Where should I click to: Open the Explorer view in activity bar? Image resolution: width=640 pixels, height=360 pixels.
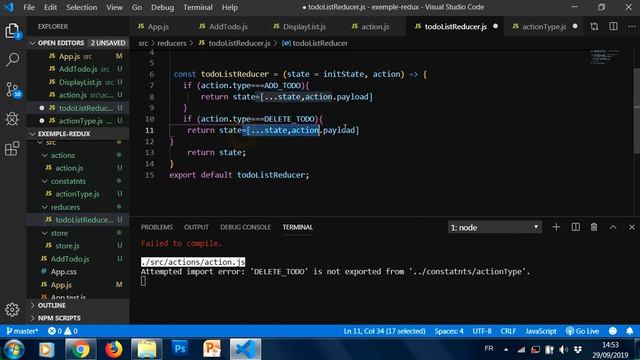click(x=12, y=31)
